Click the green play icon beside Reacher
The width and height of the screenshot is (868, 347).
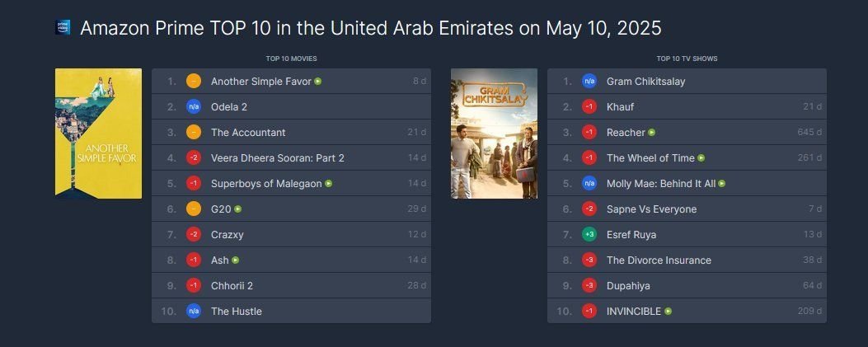pyautogui.click(x=652, y=133)
